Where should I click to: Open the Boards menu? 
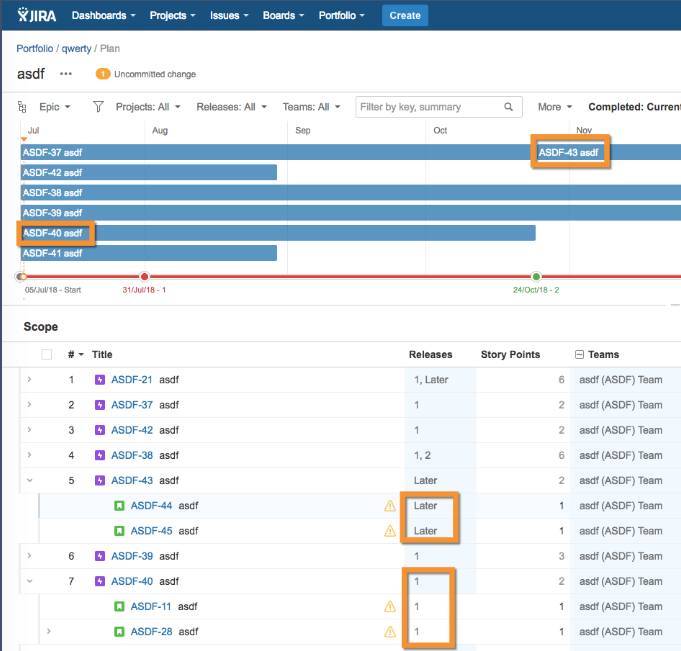pos(283,16)
